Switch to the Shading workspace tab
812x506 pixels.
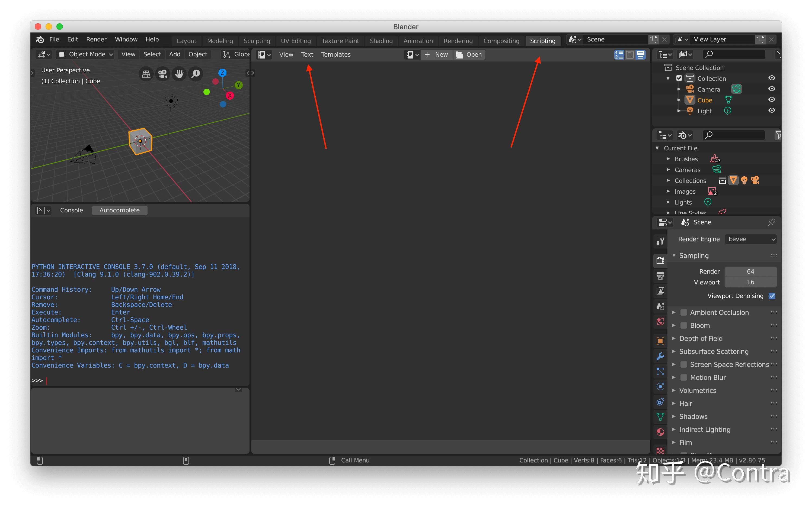[381, 41]
